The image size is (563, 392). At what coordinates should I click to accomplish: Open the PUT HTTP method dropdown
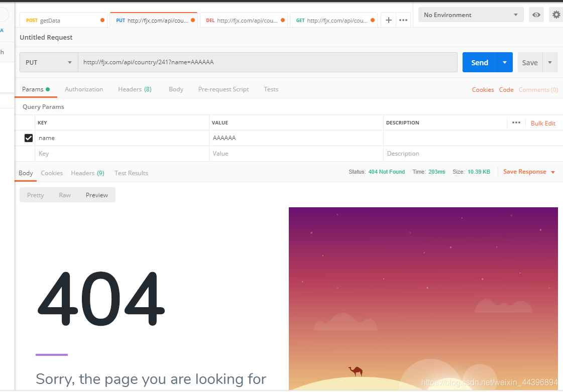[49, 62]
